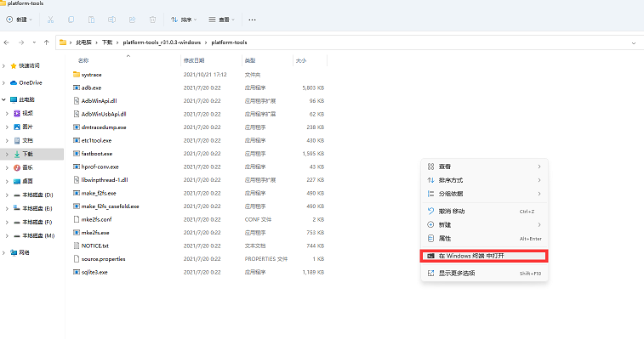Sort by Size (大小) column header
This screenshot has width=644, height=339.
point(301,60)
